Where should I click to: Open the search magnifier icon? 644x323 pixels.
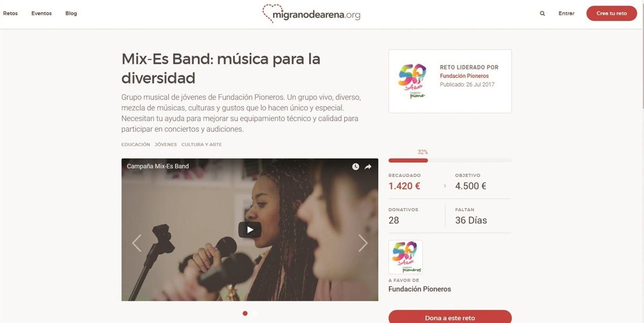click(x=542, y=13)
